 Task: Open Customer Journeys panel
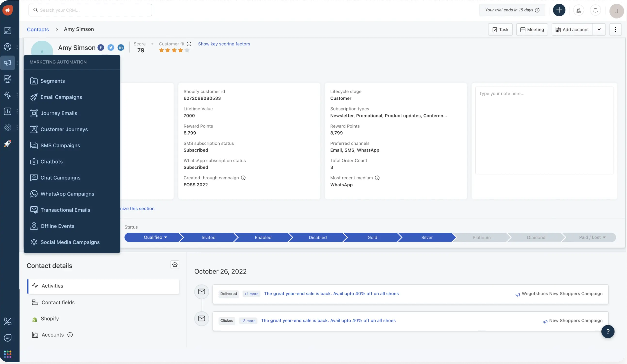tap(64, 130)
